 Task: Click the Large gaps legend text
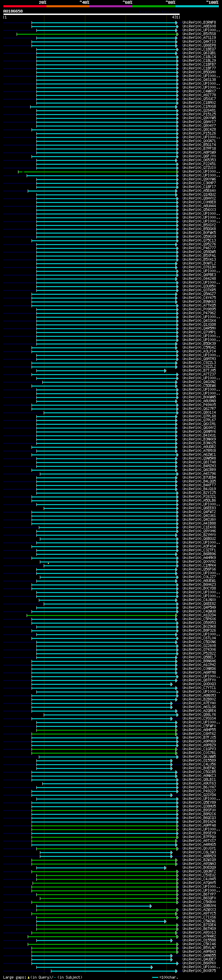click(43, 977)
